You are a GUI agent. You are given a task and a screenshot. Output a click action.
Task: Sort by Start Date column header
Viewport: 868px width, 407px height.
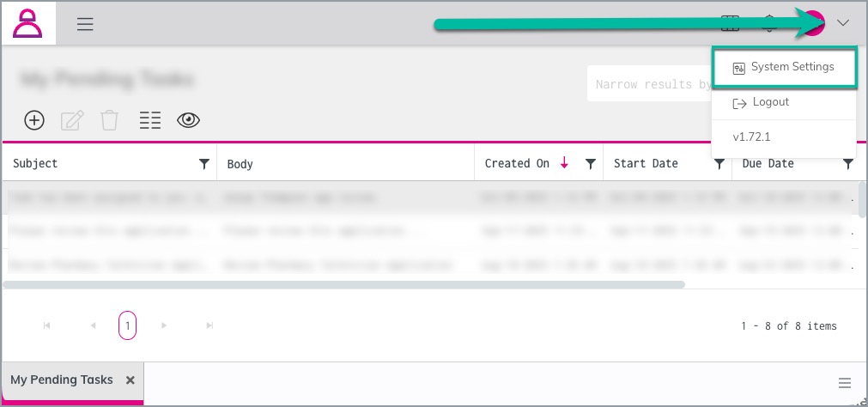tap(646, 163)
